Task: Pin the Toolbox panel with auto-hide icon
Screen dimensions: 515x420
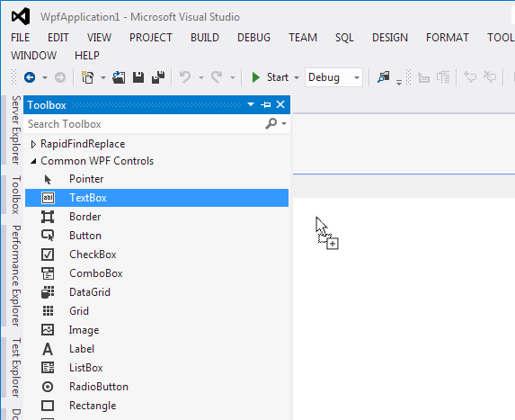Action: click(266, 105)
